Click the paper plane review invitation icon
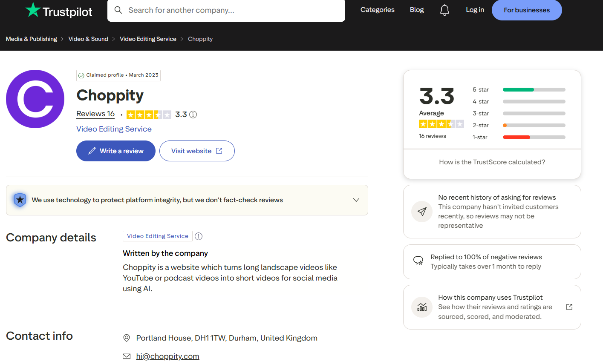This screenshot has width=603, height=364. click(x=422, y=212)
